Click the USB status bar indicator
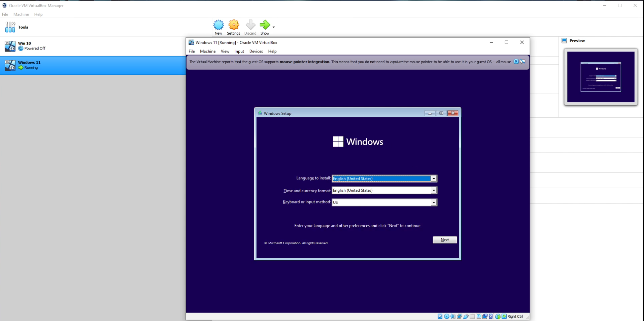The image size is (644, 321). coord(466,316)
